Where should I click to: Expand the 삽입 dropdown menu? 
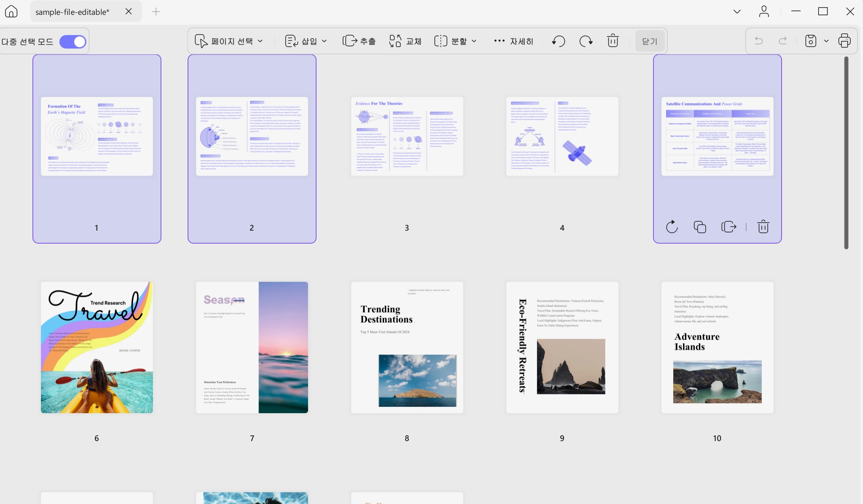coord(306,41)
